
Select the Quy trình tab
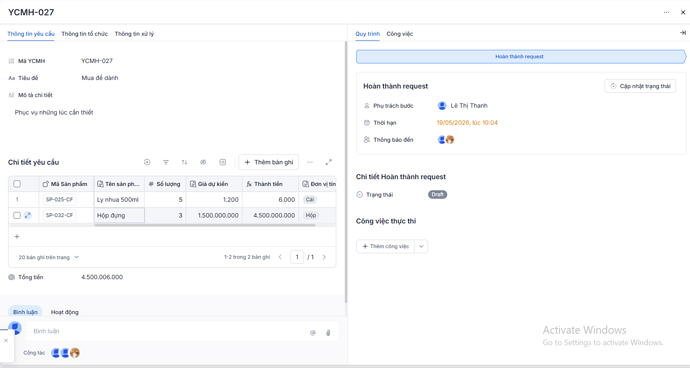pos(367,34)
